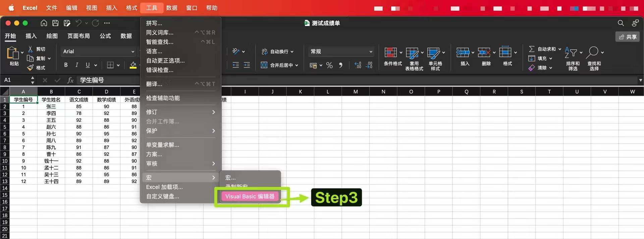644x239 pixels.
Task: Click the Decrease indent icon
Action: pyautogui.click(x=236, y=65)
